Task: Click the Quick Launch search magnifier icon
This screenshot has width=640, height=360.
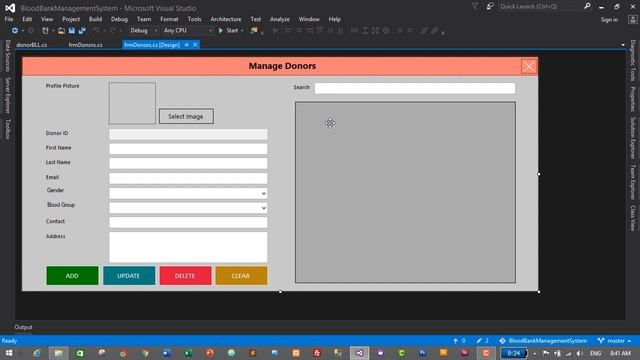Action: tap(587, 6)
